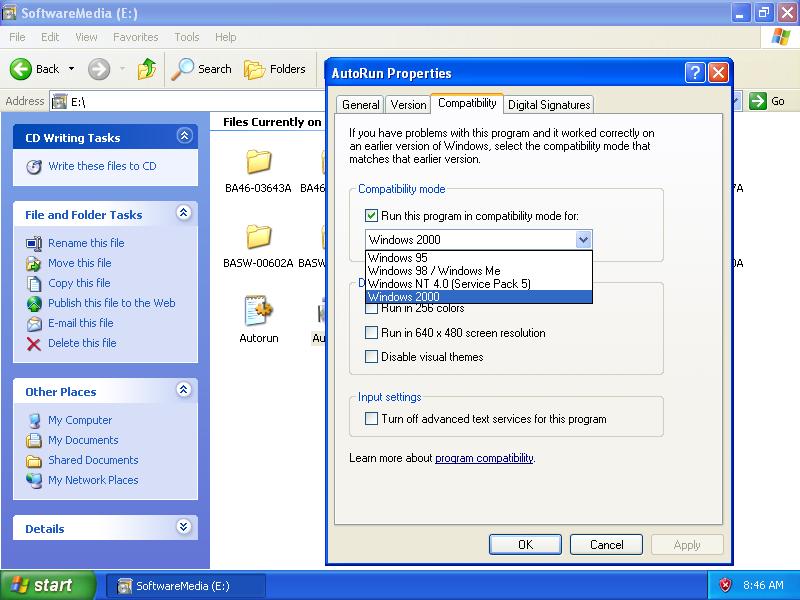Click the red Delete this file X icon

coord(34,344)
